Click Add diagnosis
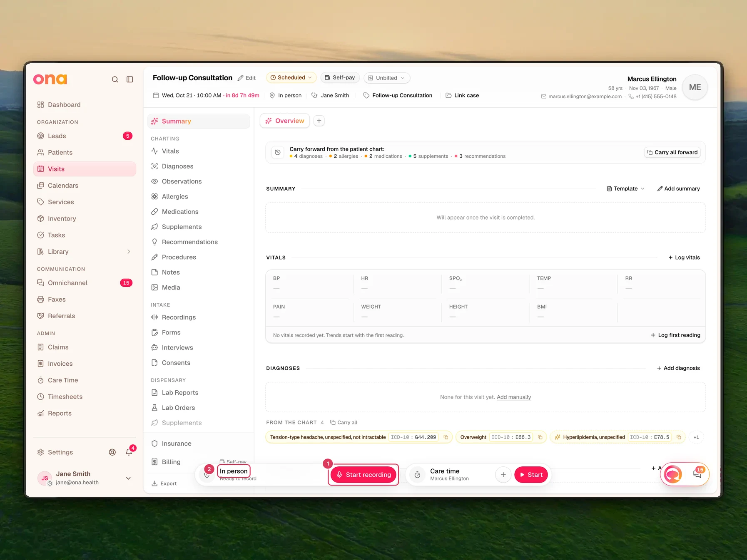 click(678, 368)
